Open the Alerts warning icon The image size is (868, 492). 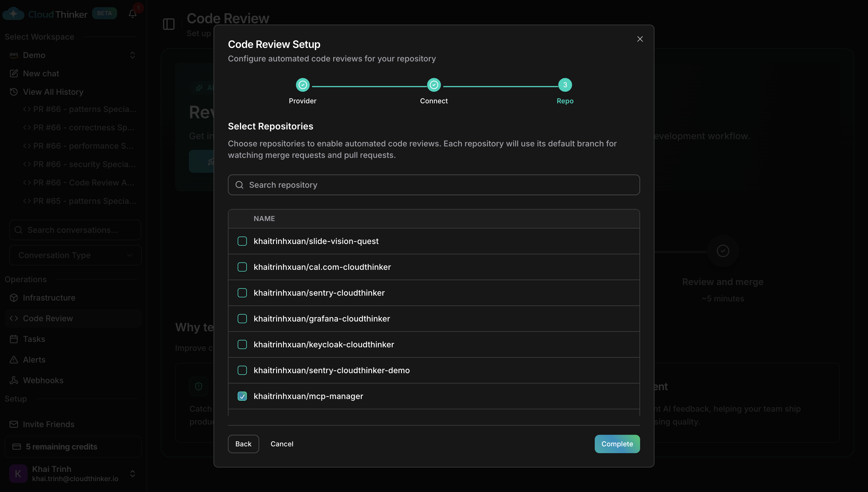[x=14, y=360]
